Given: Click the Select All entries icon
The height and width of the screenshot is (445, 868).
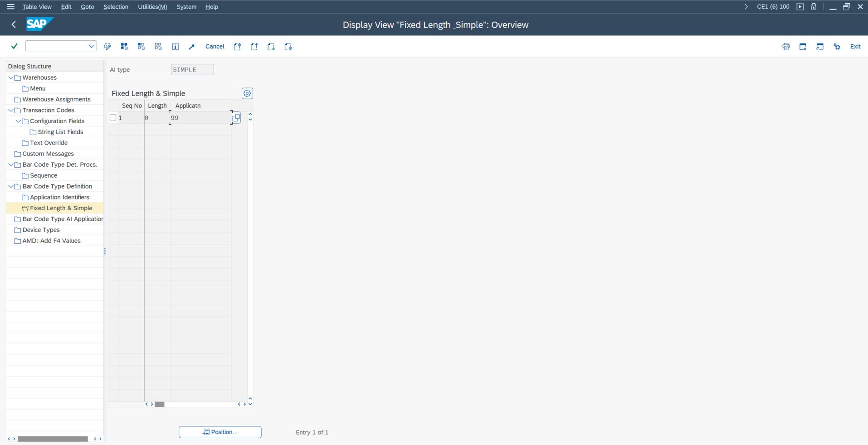Looking at the screenshot, I should tap(124, 47).
